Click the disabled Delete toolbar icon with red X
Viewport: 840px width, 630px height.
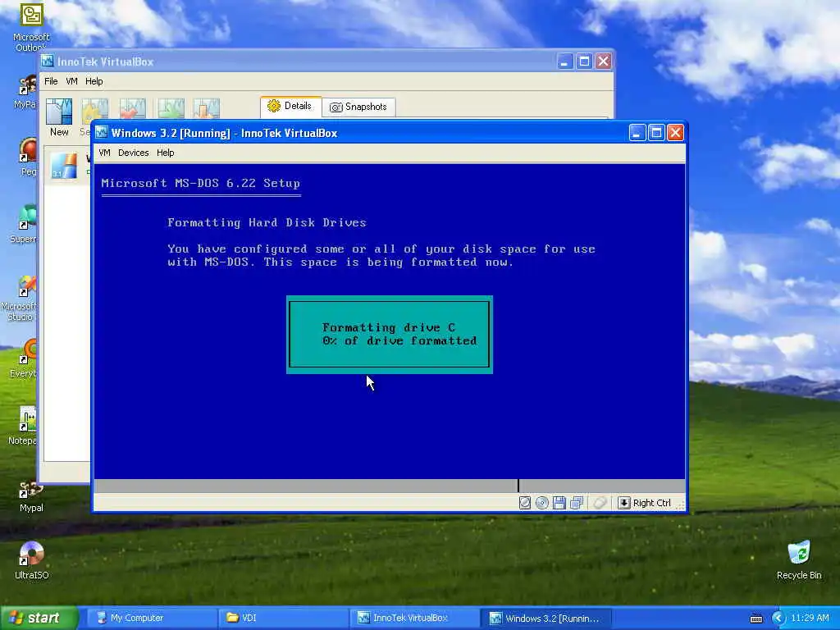[132, 109]
